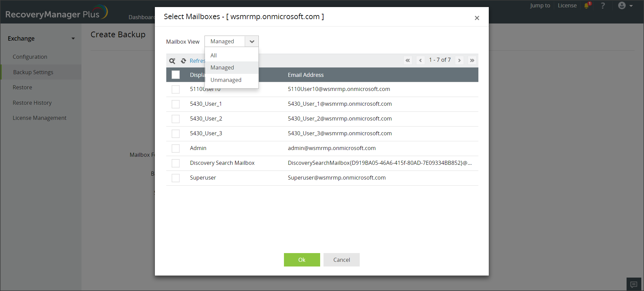644x291 pixels.
Task: Open the Dashboard tab
Action: click(141, 17)
